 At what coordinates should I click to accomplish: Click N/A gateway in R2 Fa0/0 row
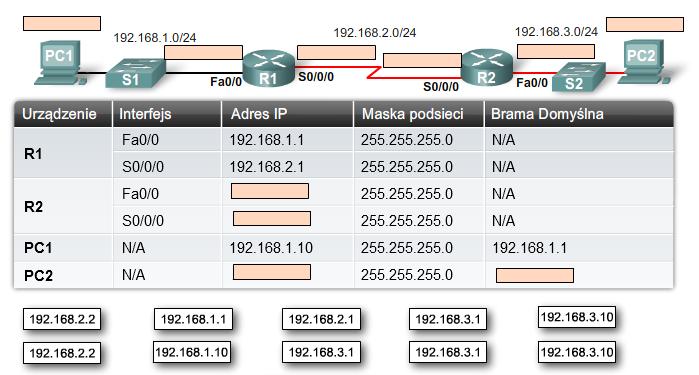coord(503,194)
